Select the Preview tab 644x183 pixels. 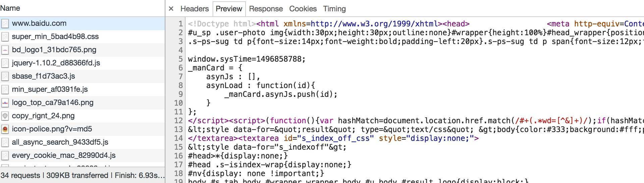229,9
